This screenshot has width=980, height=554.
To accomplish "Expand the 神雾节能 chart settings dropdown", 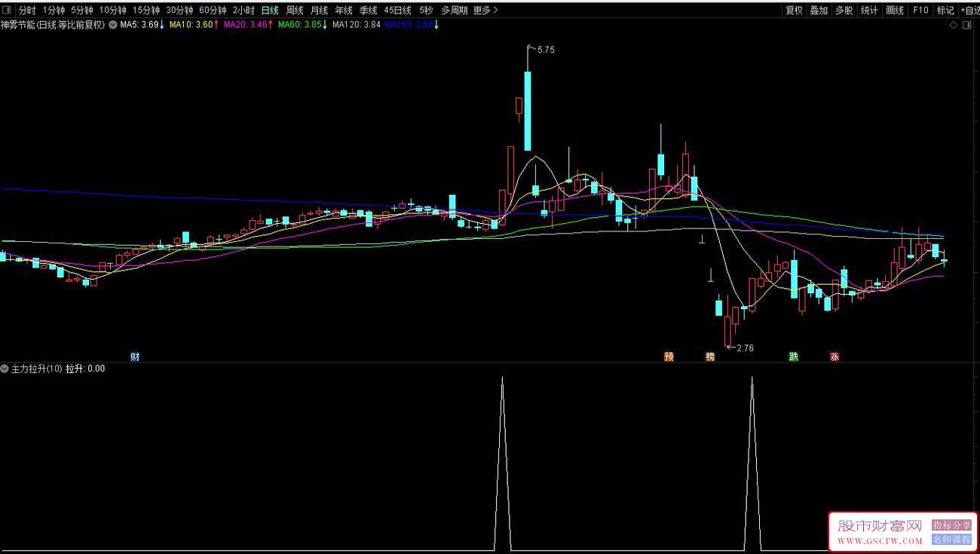I will (113, 25).
